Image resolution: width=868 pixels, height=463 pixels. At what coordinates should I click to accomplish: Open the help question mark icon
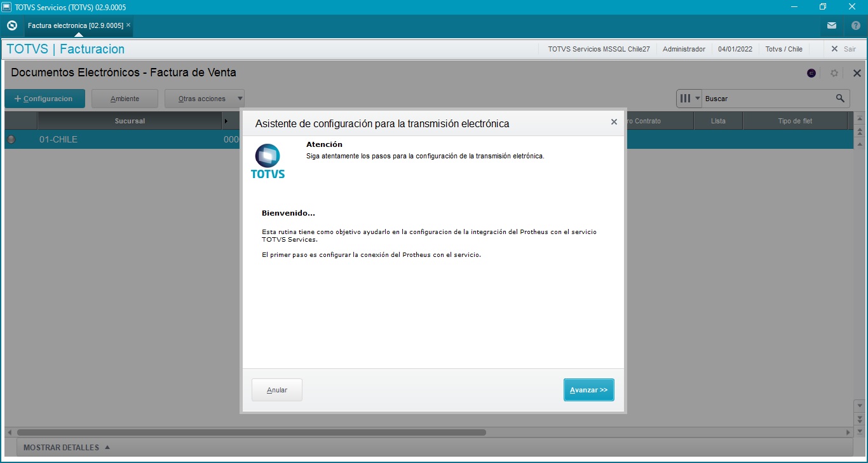point(855,26)
